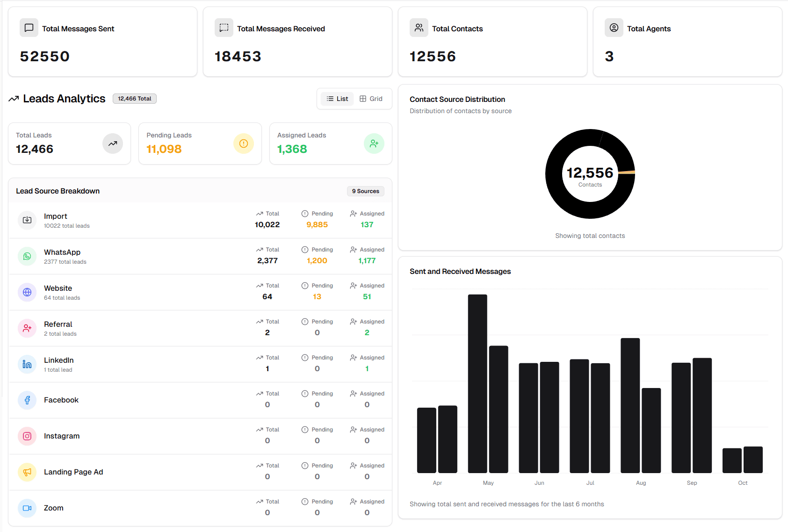Click the Zoom video camera icon
This screenshot has width=788, height=532.
tap(27, 508)
